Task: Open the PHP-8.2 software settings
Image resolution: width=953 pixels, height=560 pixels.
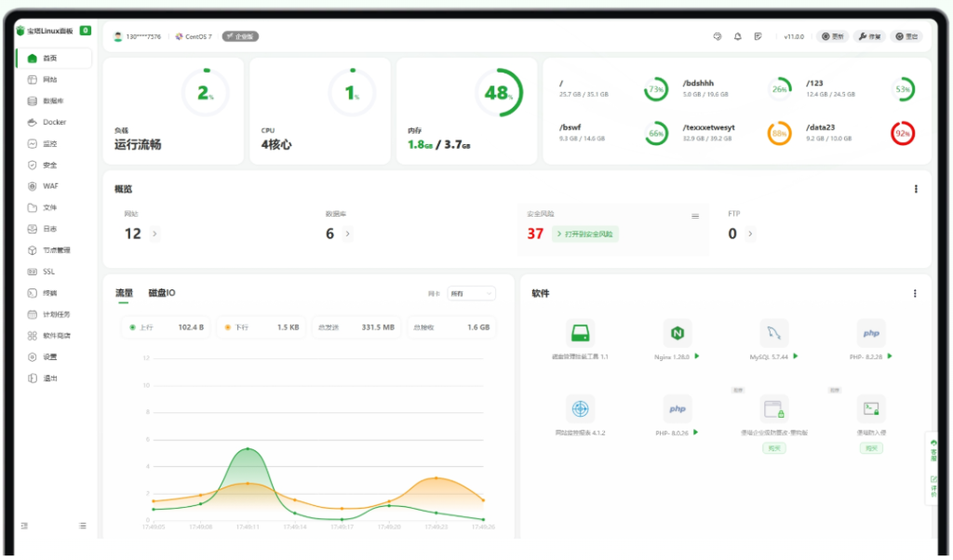Action: pyautogui.click(x=871, y=334)
